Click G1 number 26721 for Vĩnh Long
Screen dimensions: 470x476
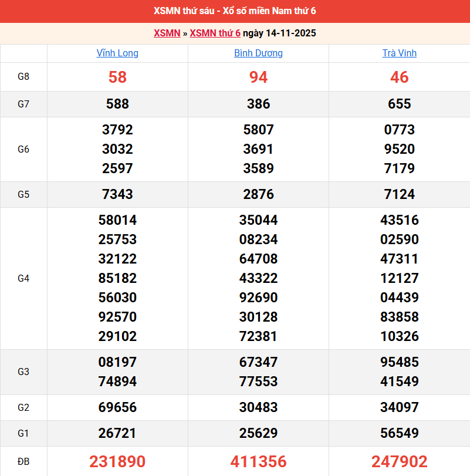pos(117,433)
